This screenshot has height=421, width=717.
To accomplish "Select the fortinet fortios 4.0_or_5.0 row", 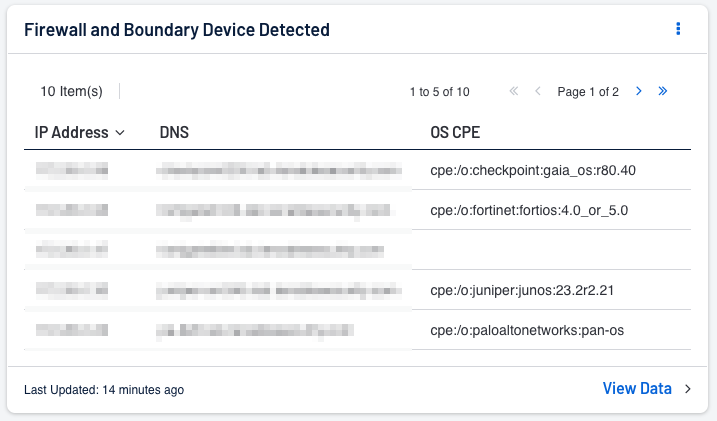I will pos(528,210).
